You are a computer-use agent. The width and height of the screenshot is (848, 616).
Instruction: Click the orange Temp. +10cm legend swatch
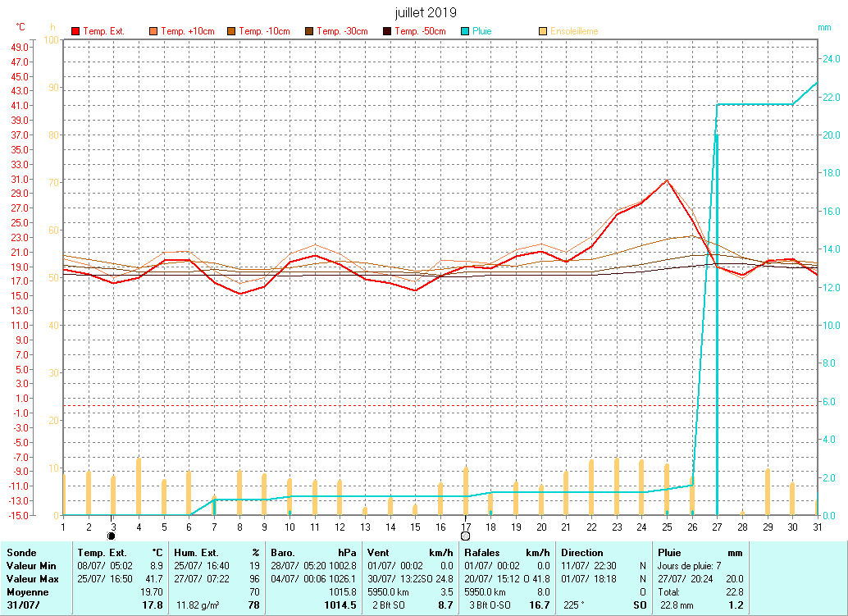point(153,31)
